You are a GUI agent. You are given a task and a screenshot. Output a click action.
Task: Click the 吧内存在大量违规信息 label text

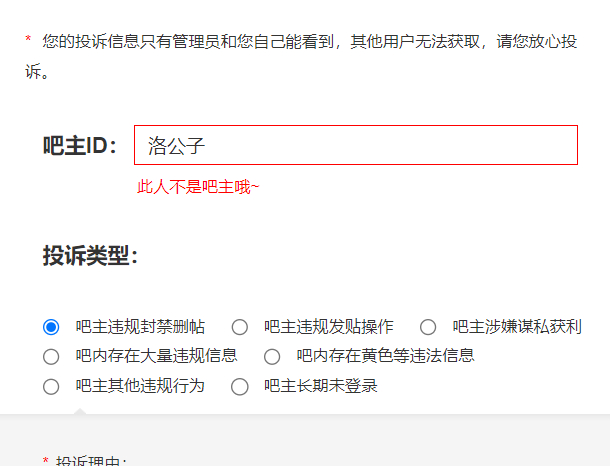(x=156, y=356)
